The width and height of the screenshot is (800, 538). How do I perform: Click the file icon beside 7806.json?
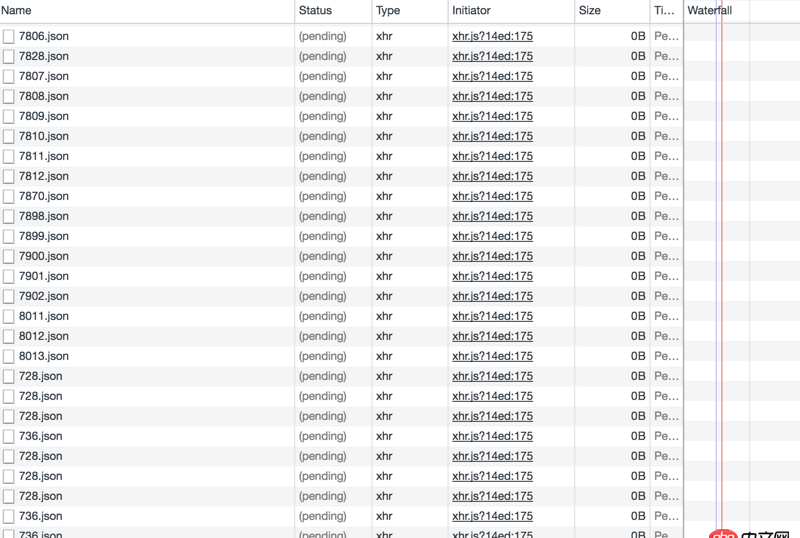click(x=9, y=36)
